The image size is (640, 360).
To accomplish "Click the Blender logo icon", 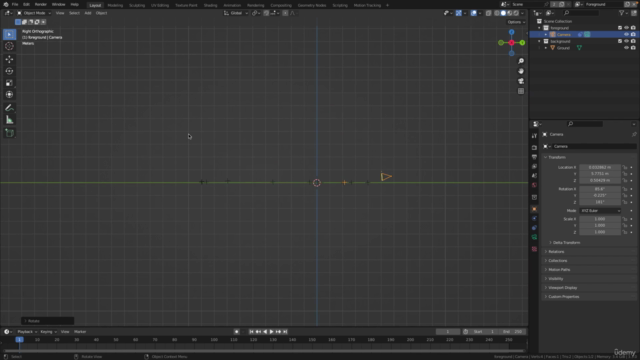I will tap(5, 4).
